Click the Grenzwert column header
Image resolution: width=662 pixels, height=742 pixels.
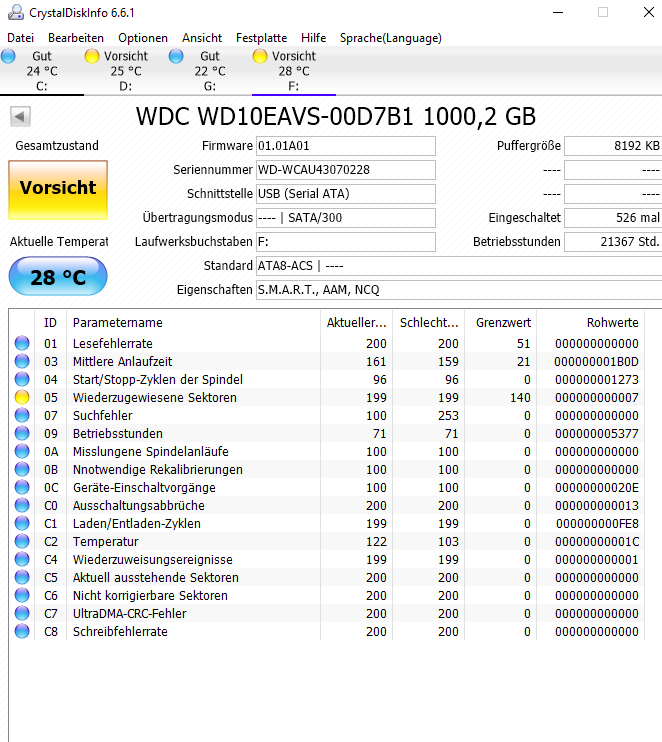pyautogui.click(x=501, y=323)
